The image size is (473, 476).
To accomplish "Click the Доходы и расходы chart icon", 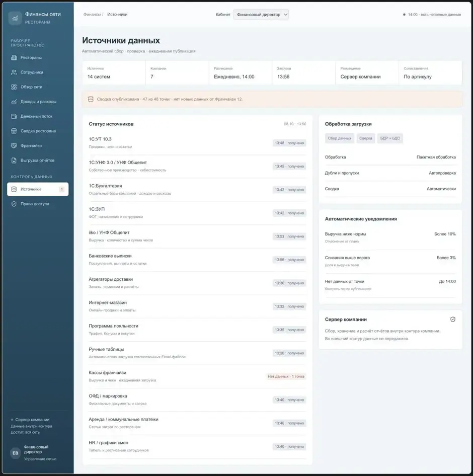I will pos(14,102).
